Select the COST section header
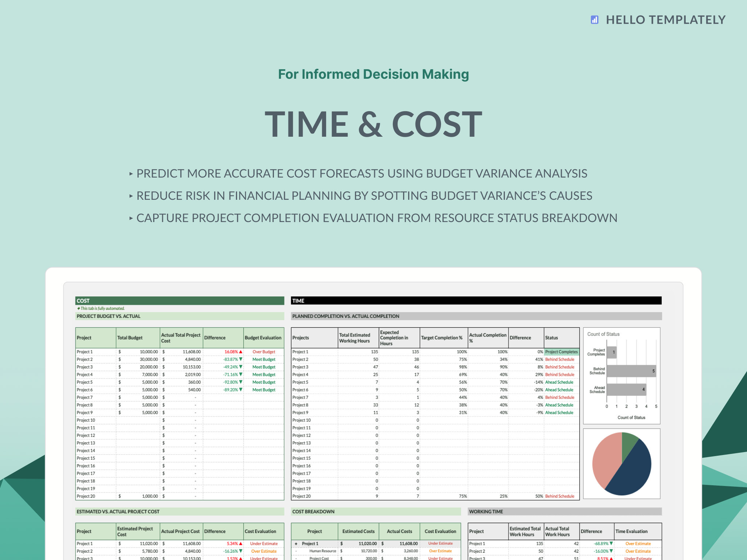Viewport: 747px width, 560px height. pos(180,301)
